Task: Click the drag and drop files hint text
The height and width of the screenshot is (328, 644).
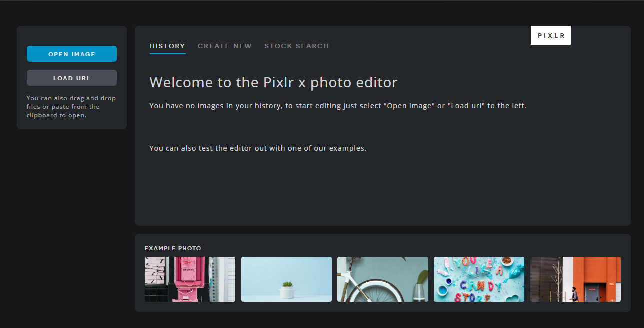Action: (x=71, y=107)
